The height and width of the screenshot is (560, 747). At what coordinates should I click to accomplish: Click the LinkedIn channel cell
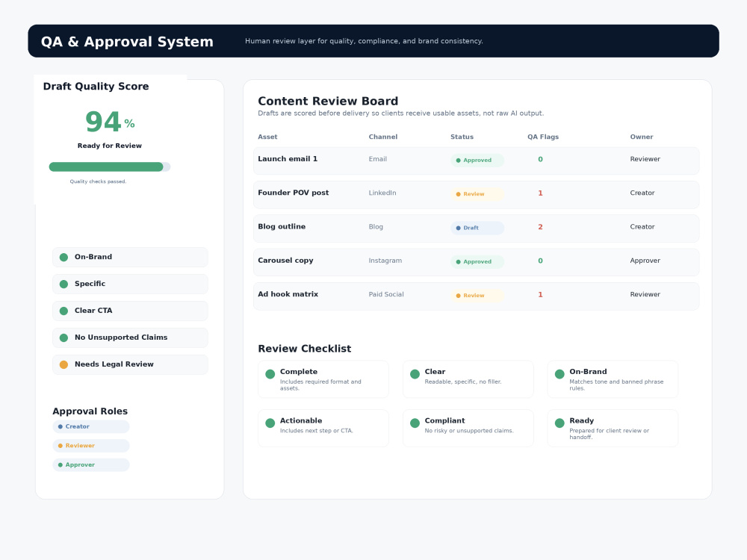382,193
